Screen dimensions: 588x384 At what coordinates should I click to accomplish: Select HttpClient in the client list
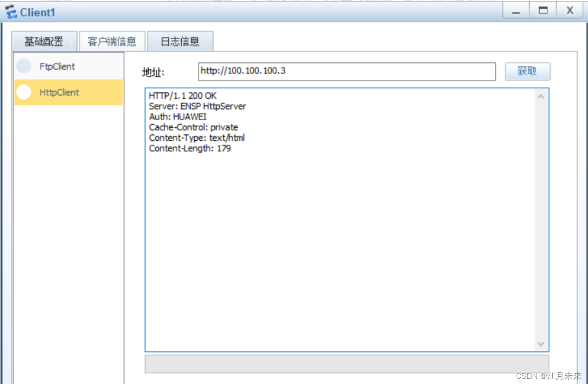coord(69,92)
